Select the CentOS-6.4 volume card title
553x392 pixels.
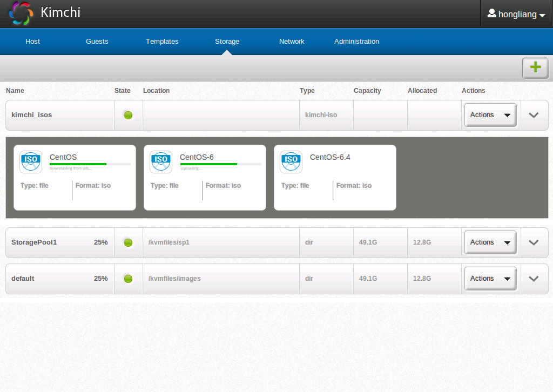330,157
